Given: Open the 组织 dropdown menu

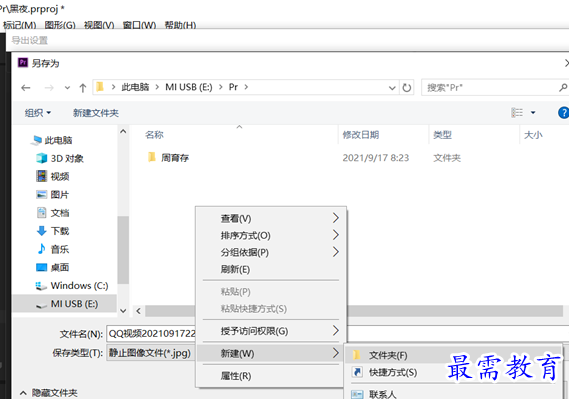Looking at the screenshot, I should (x=38, y=113).
